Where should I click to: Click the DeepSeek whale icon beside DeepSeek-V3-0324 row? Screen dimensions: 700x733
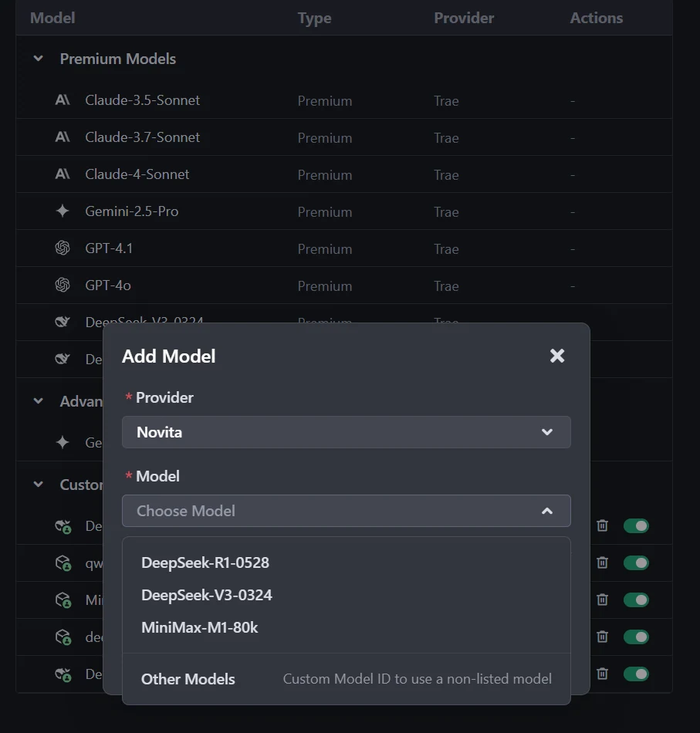pyautogui.click(x=63, y=322)
